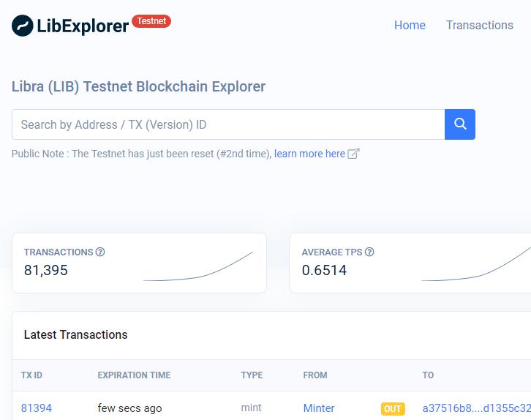Click the TO column header
Image resolution: width=531 pixels, height=420 pixels.
point(428,375)
